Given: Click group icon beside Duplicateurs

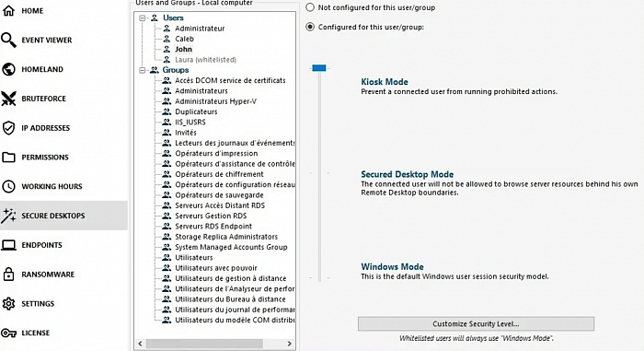Looking at the screenshot, I should coord(167,111).
